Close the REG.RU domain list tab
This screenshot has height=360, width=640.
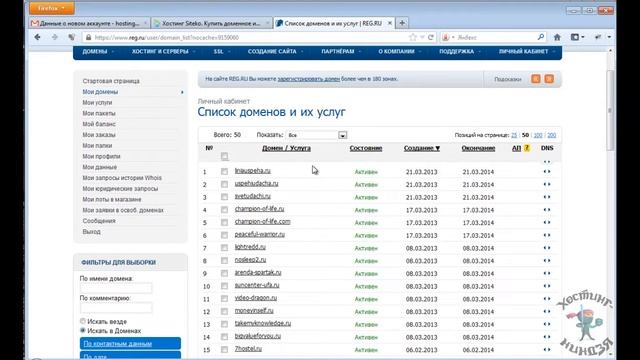tap(389, 23)
